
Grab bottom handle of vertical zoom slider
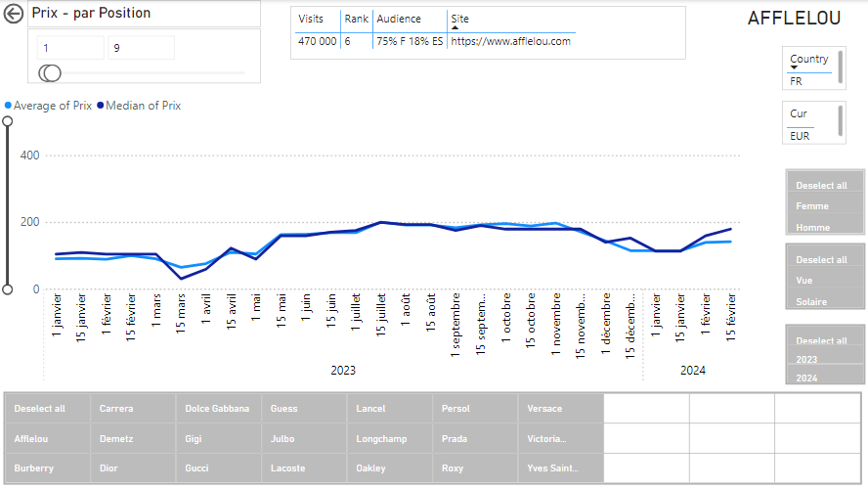click(x=8, y=289)
